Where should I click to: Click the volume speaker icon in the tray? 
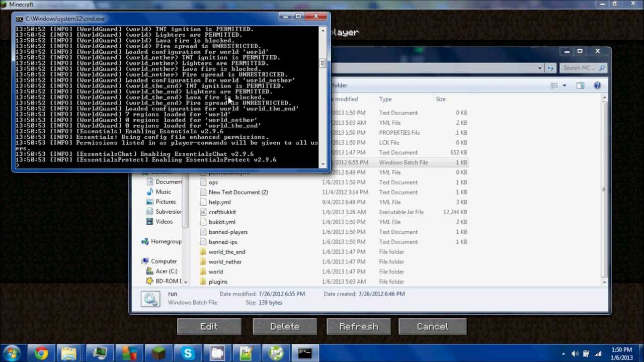pos(575,353)
